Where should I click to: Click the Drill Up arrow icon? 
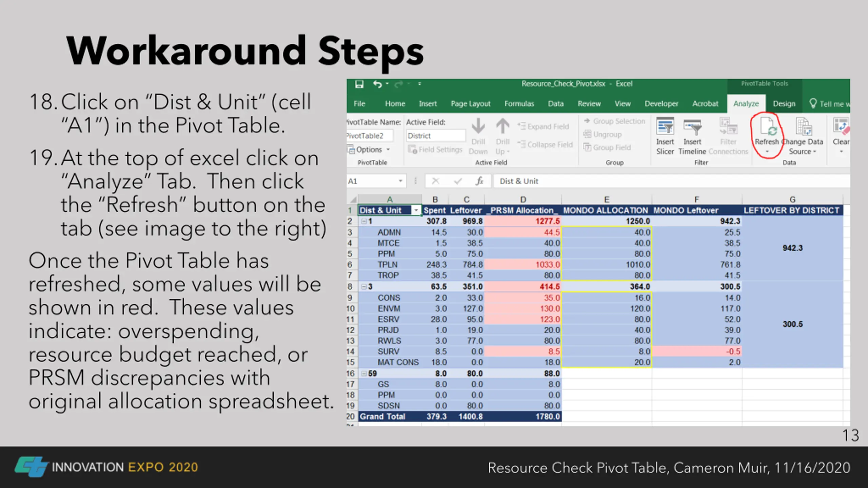[x=502, y=126]
